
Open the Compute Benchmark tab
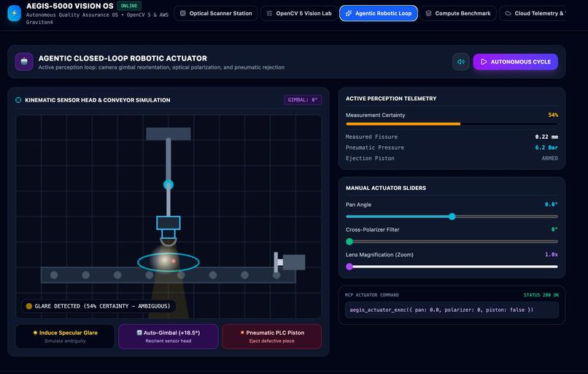pos(458,13)
